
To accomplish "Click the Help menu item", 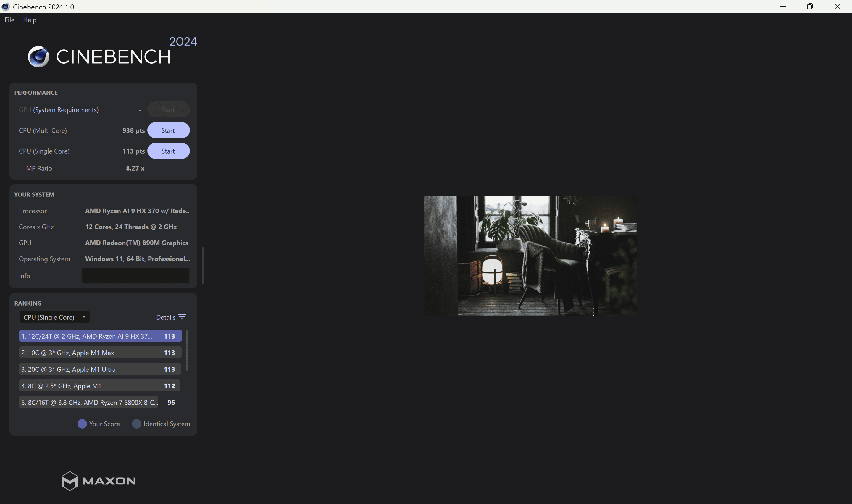I will coord(29,20).
